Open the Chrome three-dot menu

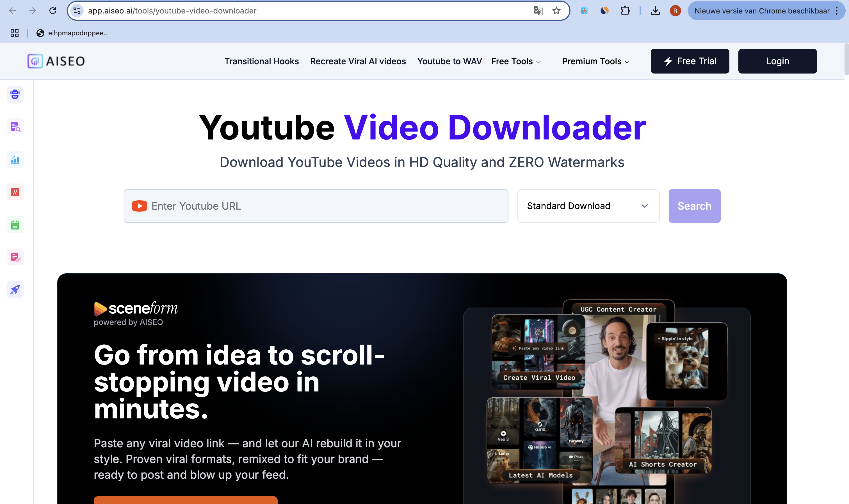[x=836, y=11]
